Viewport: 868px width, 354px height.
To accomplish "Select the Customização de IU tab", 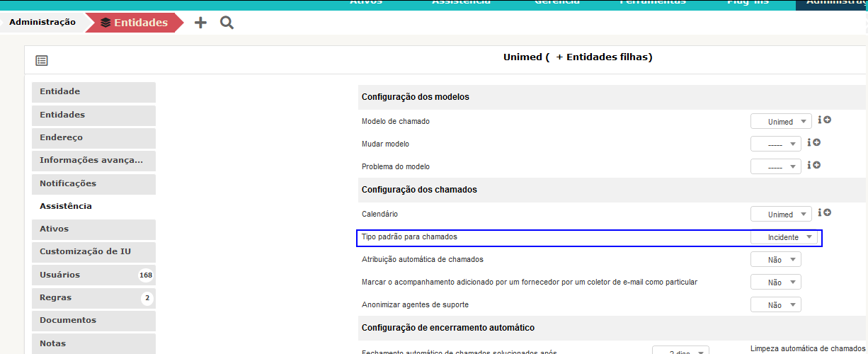I will click(x=93, y=252).
